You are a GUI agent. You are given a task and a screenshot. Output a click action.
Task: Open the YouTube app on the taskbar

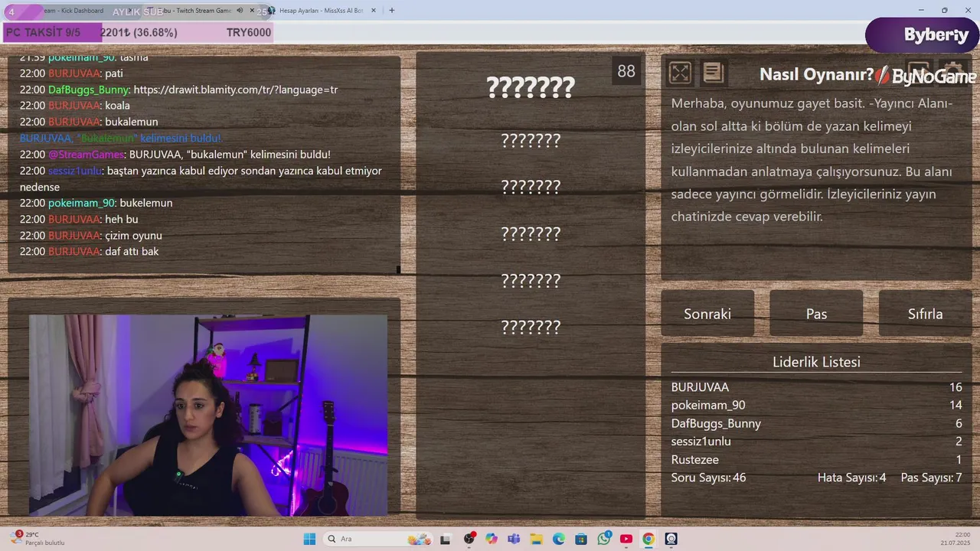tap(626, 539)
